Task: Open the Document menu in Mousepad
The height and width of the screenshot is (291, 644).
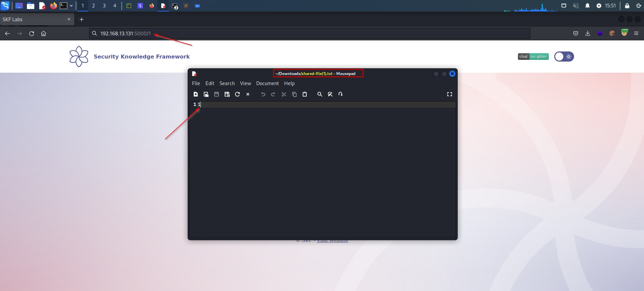Action: pyautogui.click(x=267, y=83)
